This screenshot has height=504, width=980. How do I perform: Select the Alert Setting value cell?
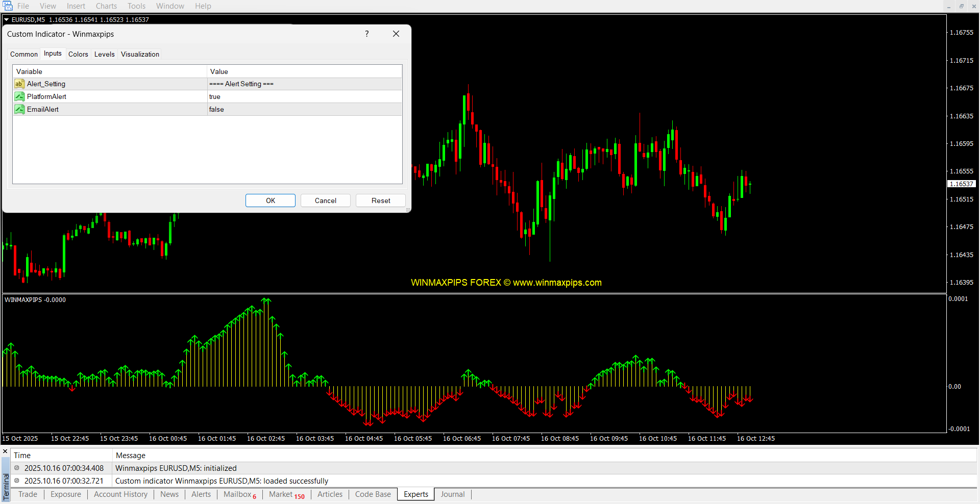304,84
